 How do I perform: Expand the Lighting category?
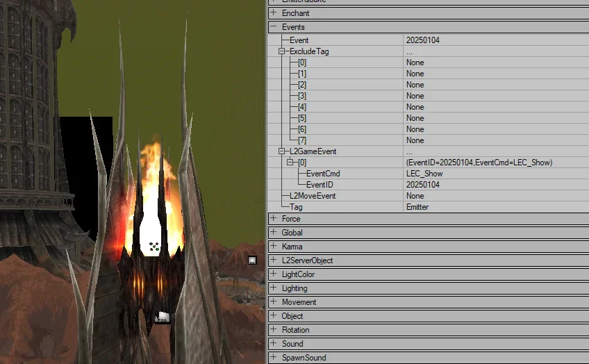coord(274,288)
